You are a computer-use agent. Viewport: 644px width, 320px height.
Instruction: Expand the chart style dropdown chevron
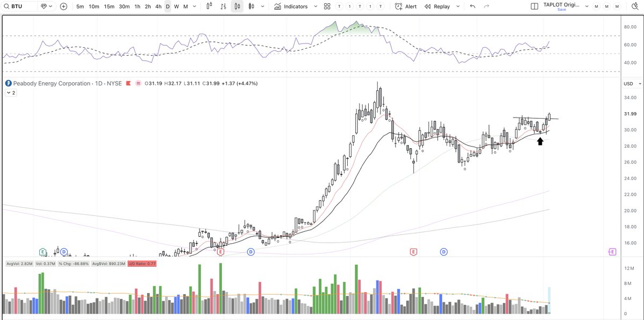261,6
